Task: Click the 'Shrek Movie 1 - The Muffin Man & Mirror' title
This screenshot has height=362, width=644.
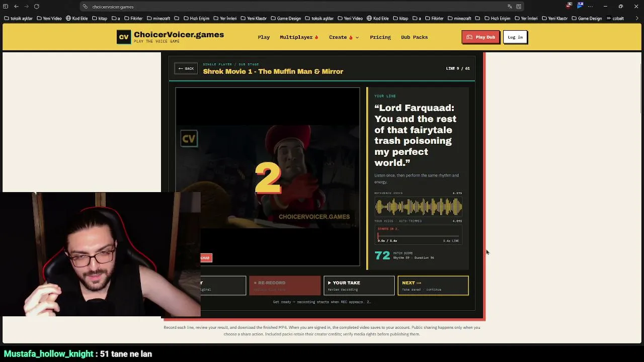Action: [273, 71]
